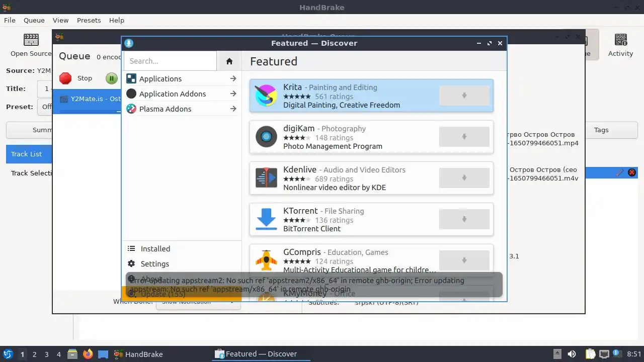Click the Plasma Addons category icon
644x362 pixels.
[131, 109]
